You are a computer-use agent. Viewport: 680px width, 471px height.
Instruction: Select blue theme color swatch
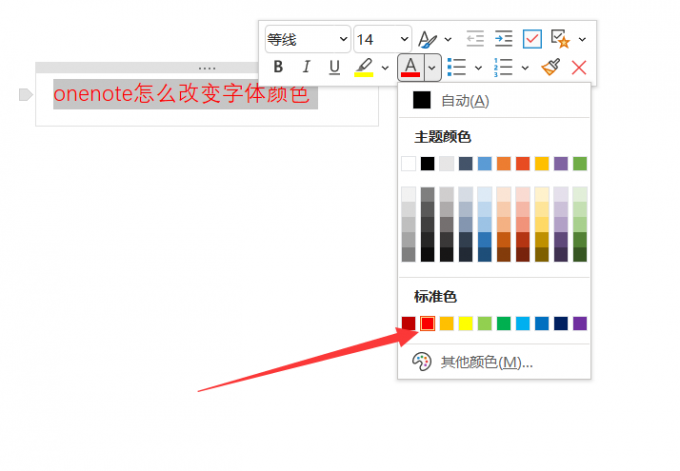tap(485, 164)
